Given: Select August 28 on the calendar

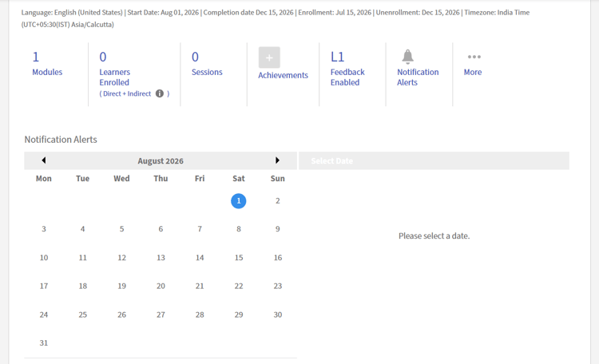Looking at the screenshot, I should [200, 315].
